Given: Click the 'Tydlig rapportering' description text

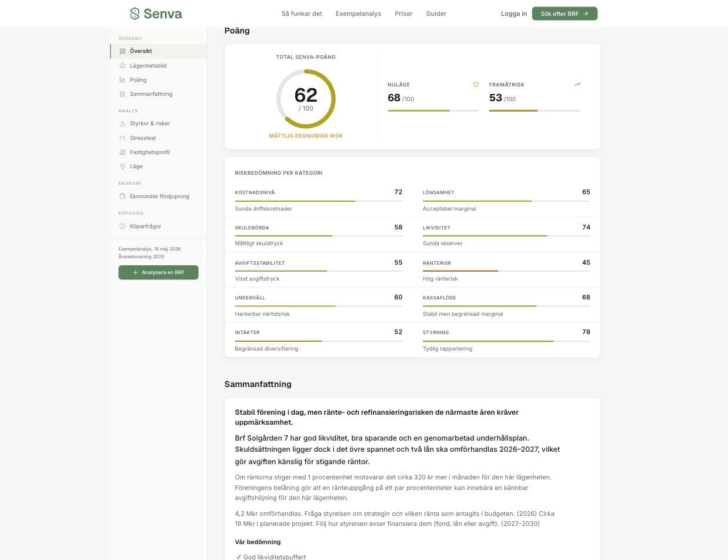Looking at the screenshot, I should [448, 349].
